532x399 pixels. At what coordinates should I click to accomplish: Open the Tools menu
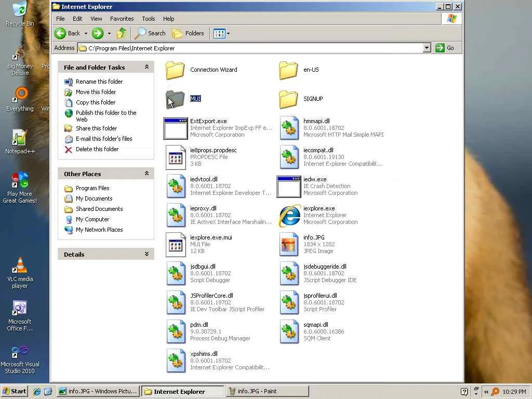[148, 19]
